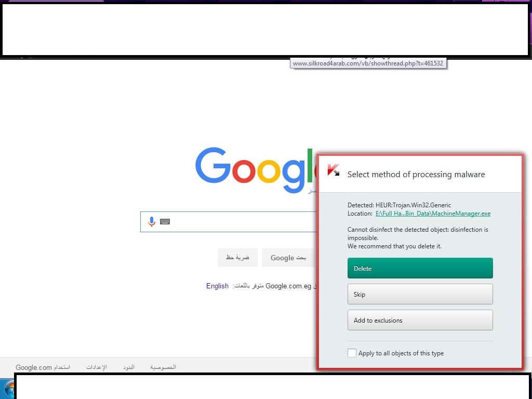Enable Apply to all objects of this type
The image size is (532, 399).
point(352,353)
